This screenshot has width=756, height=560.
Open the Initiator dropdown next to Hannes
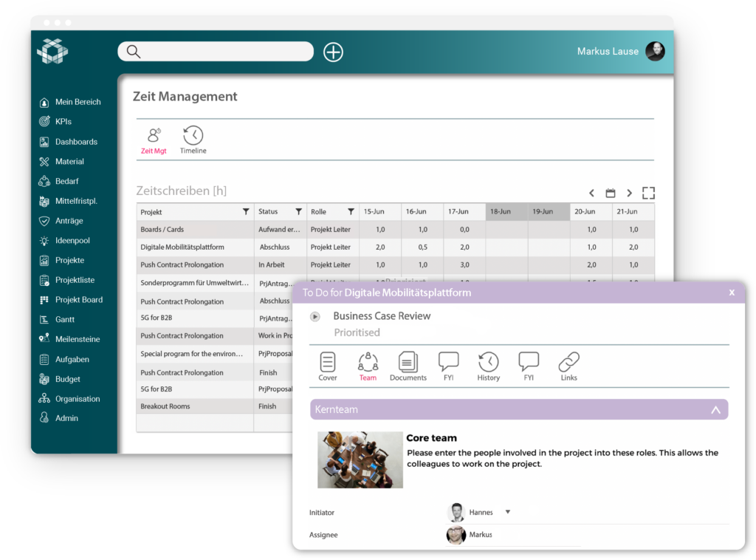coord(508,512)
